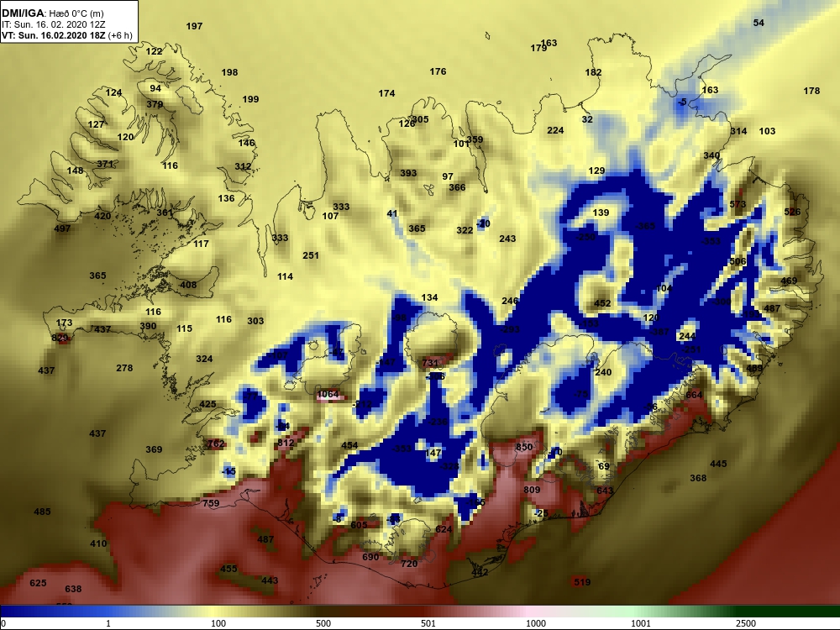840x630 pixels.
Task: Click the 850 value label
Action: click(524, 447)
